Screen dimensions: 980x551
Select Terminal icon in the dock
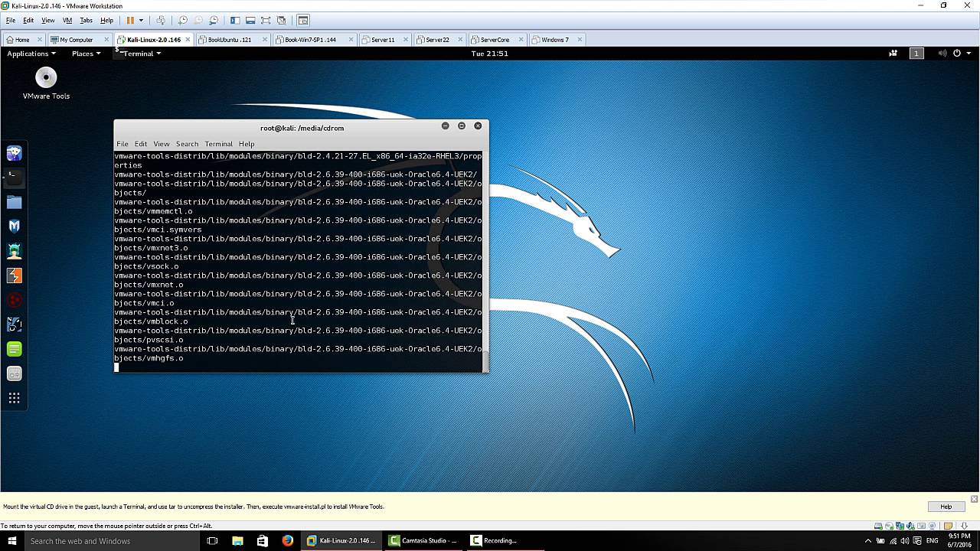click(14, 178)
